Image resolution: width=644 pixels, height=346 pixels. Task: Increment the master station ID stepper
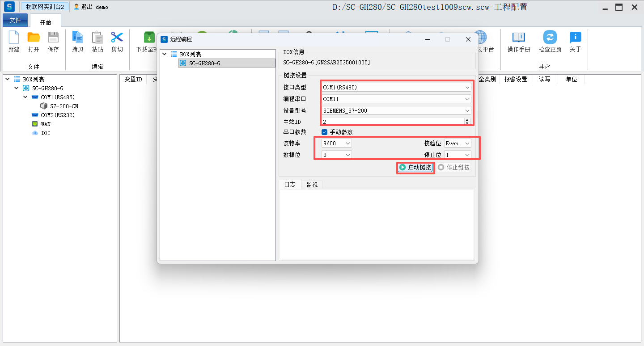(x=467, y=119)
